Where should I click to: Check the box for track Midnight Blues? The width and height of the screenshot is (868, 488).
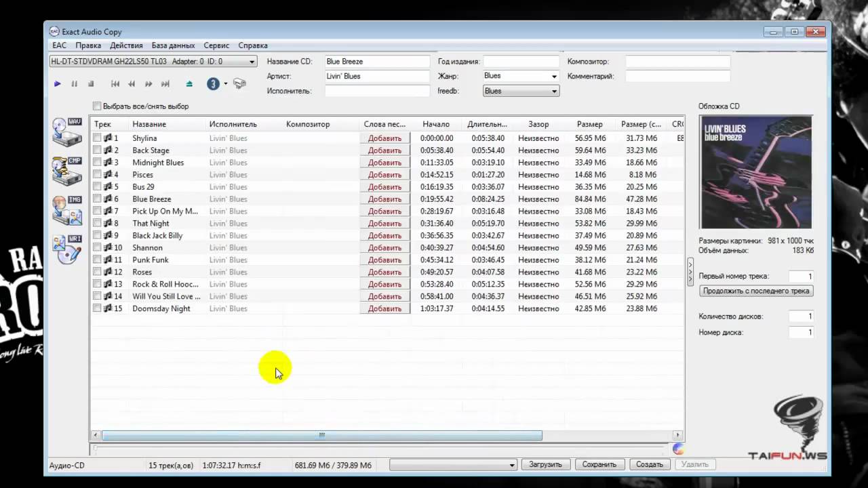[97, 162]
